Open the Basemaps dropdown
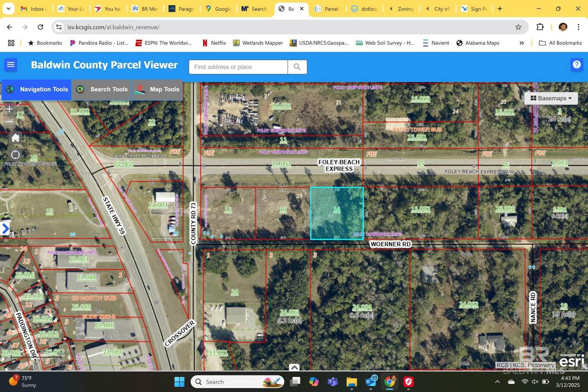This screenshot has width=588, height=392. [551, 98]
